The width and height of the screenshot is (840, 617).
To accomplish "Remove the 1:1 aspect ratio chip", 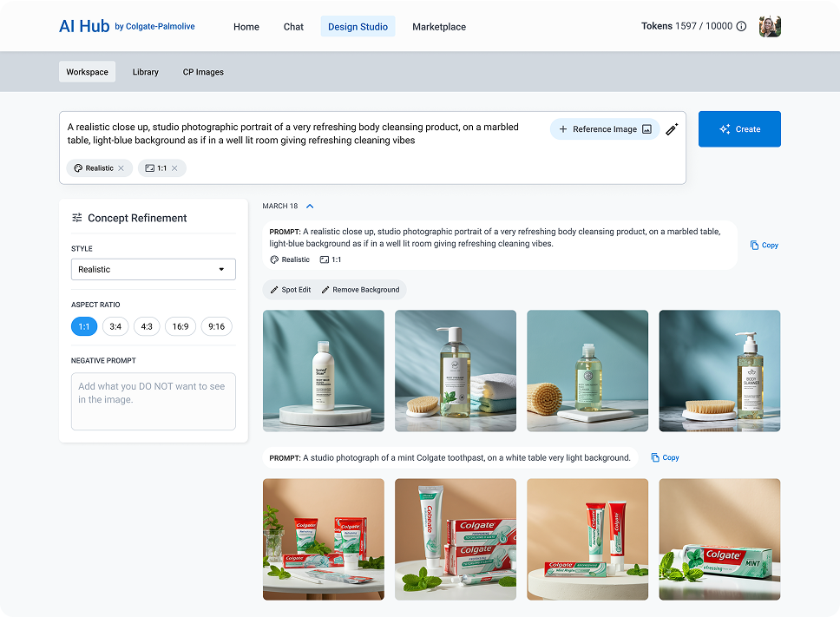I will point(174,168).
